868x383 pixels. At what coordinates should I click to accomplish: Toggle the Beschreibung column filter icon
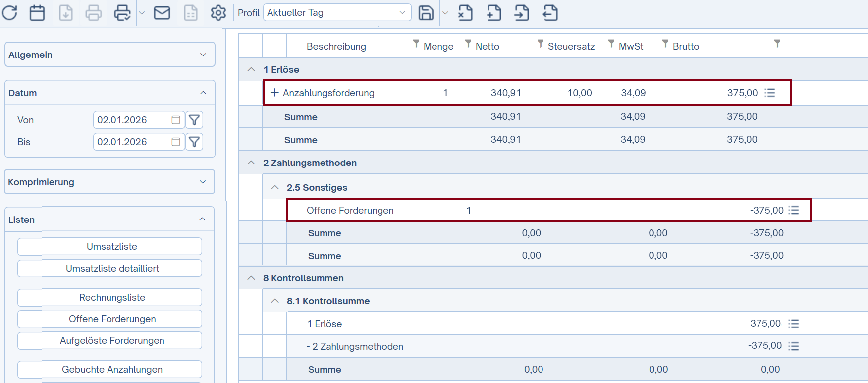point(416,44)
